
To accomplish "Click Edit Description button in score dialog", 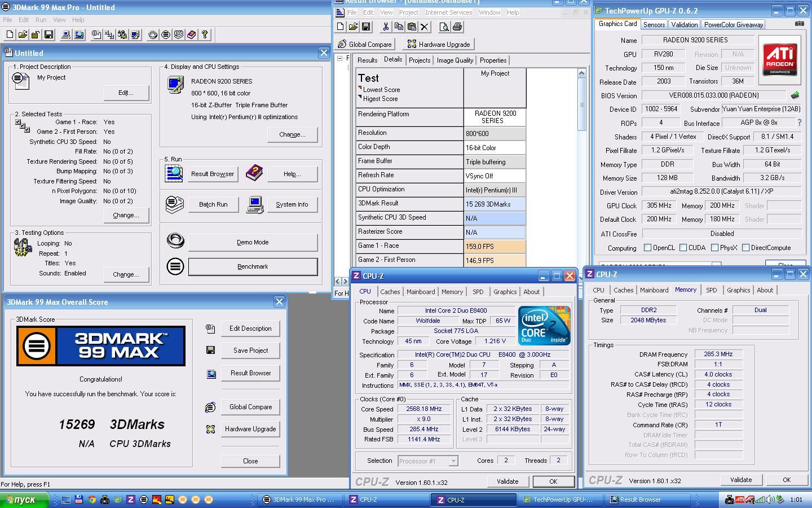I will [250, 329].
